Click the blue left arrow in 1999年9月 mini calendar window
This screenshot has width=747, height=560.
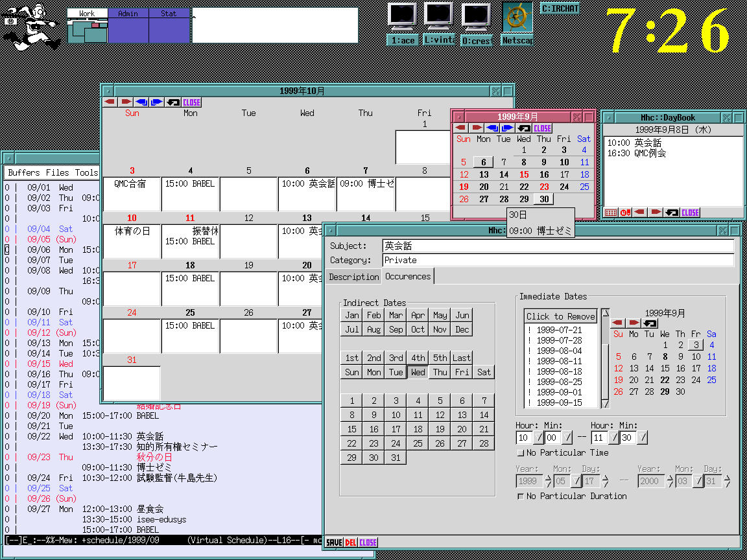[492, 128]
